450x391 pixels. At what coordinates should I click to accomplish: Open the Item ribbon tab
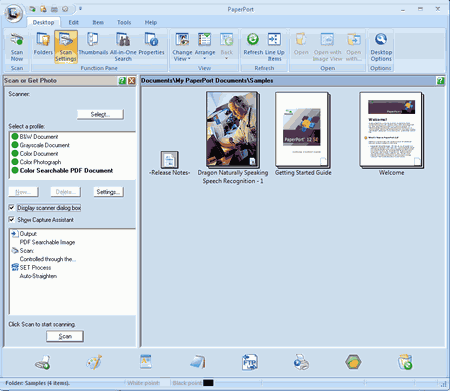tap(98, 22)
